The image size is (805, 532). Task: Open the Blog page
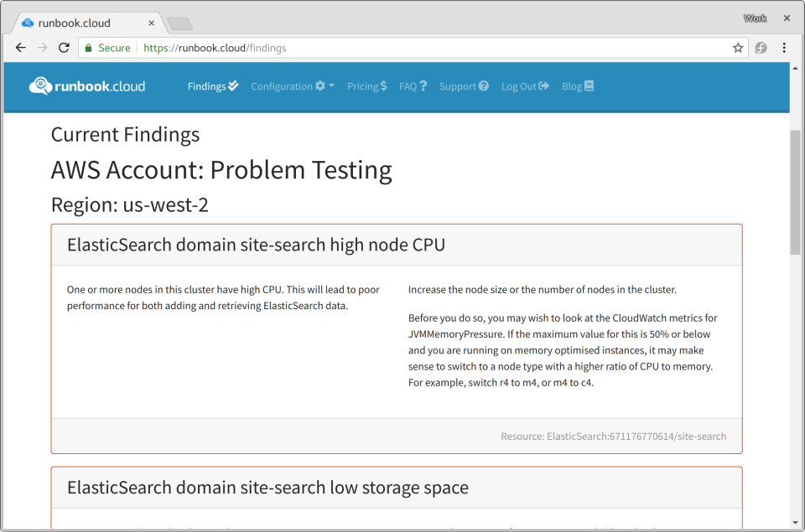click(x=573, y=85)
